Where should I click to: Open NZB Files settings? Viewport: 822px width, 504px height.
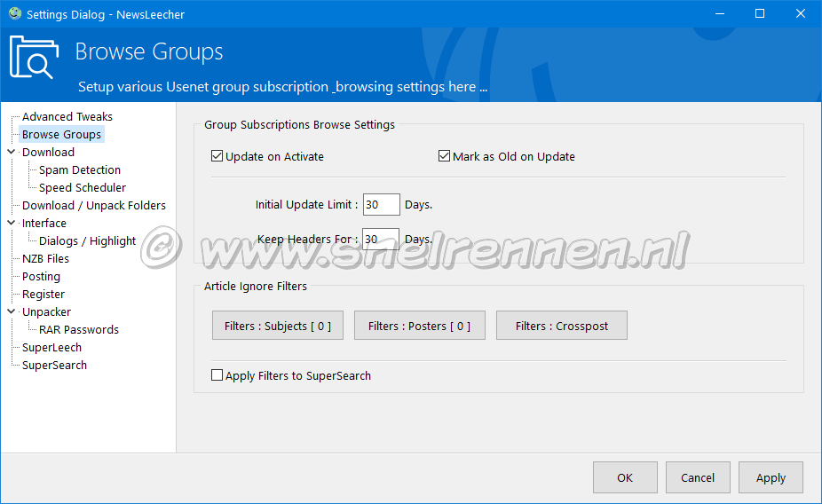click(x=45, y=259)
